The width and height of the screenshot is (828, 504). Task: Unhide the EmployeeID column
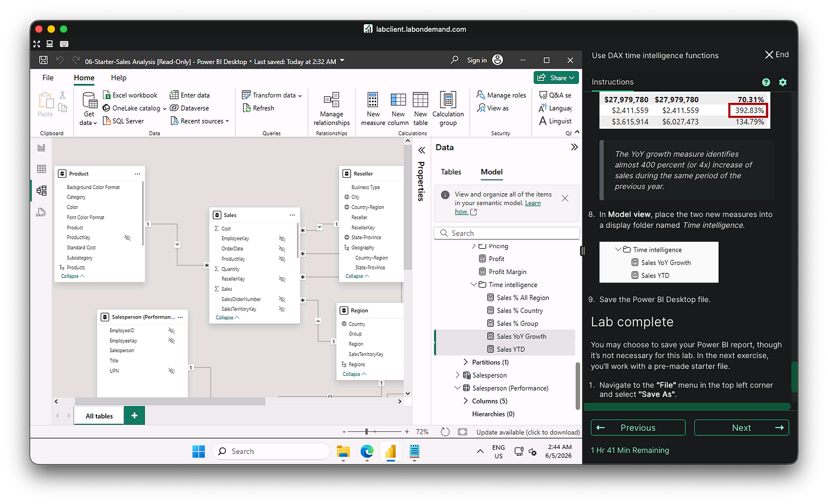(x=172, y=330)
